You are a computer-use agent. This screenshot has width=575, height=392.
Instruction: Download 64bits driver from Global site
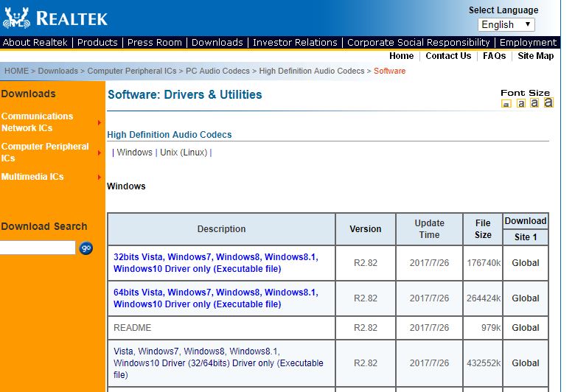pos(525,298)
